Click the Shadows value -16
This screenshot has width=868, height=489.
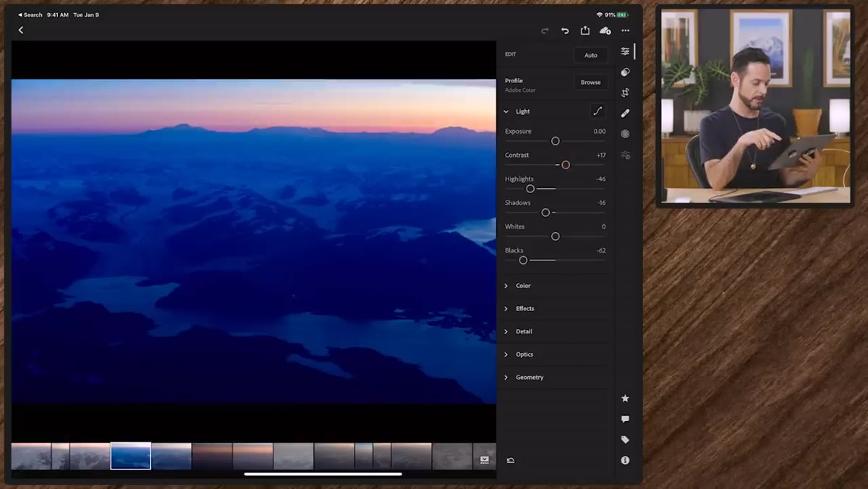[x=602, y=203]
